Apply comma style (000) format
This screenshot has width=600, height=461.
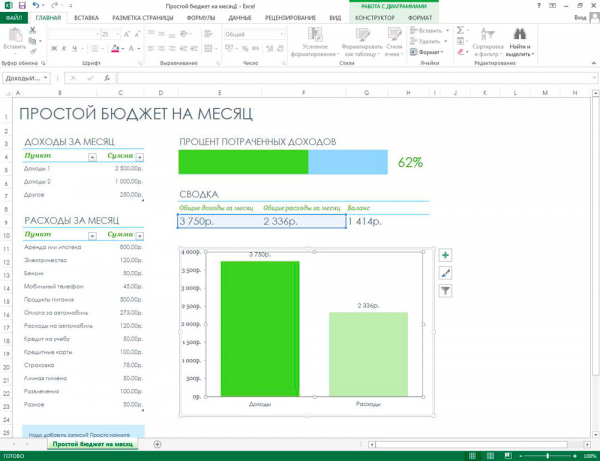point(255,49)
